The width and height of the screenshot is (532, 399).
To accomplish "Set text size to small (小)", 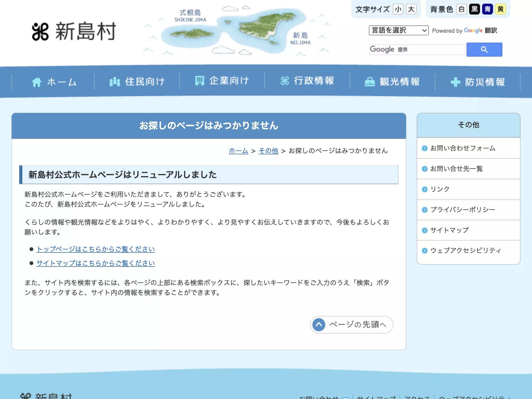I will coord(398,9).
